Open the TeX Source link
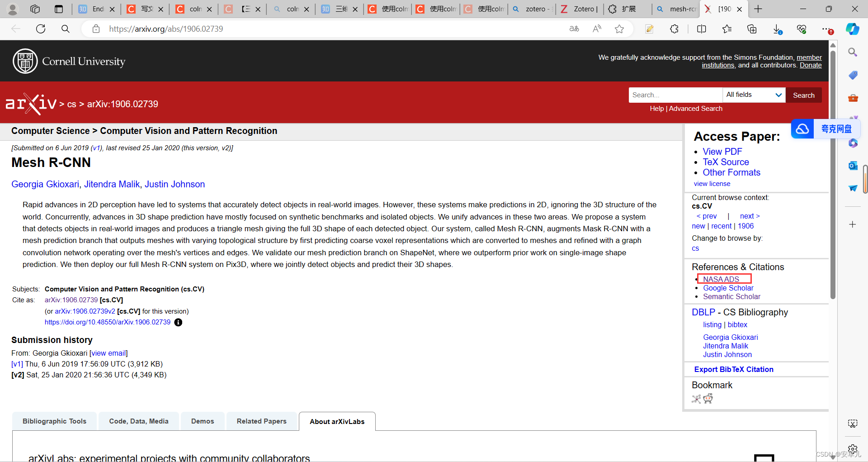The width and height of the screenshot is (868, 462). 725,162
